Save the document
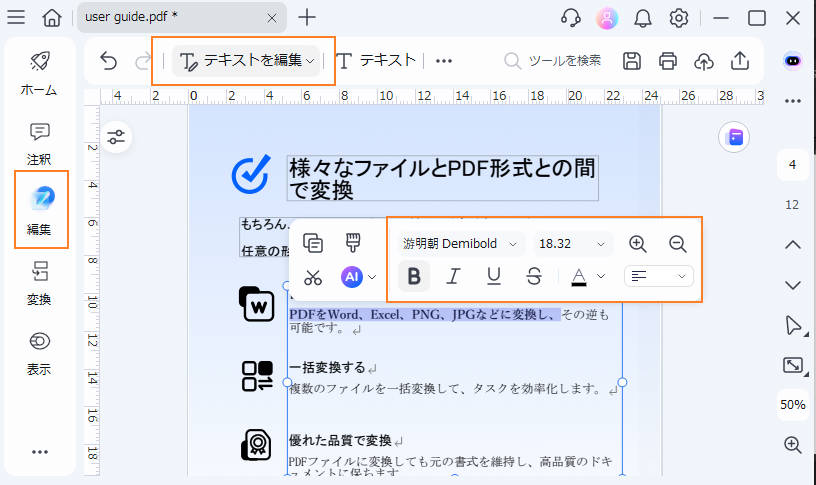The width and height of the screenshot is (816, 485). pyautogui.click(x=632, y=61)
